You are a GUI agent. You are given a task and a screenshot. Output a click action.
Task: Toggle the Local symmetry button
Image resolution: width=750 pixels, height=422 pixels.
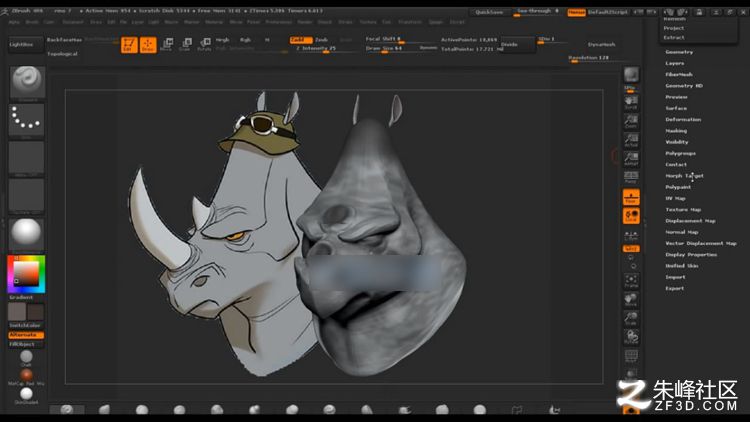[631, 216]
